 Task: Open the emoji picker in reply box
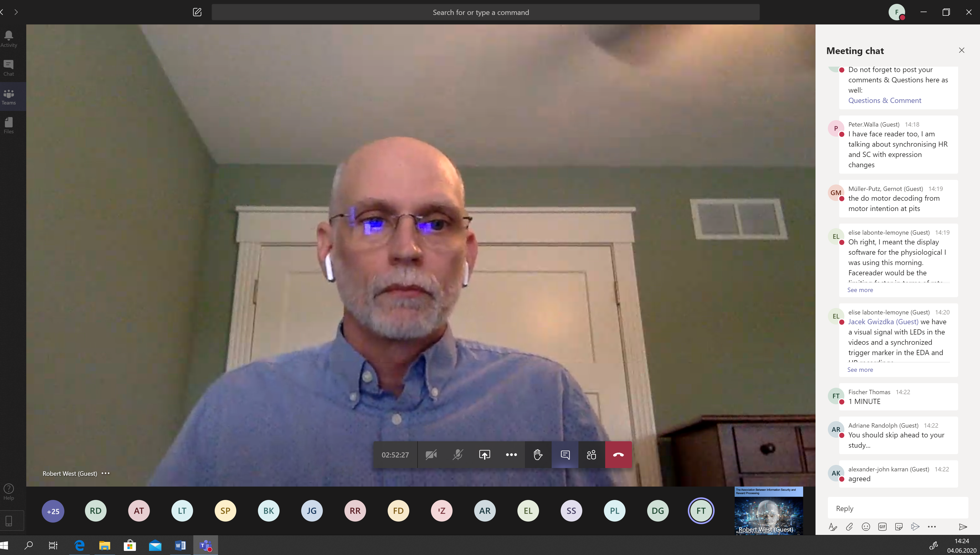coord(866,526)
